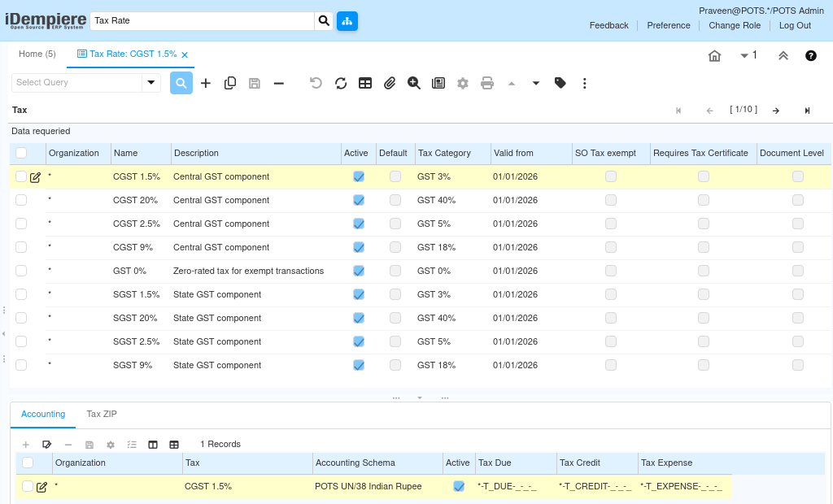Image resolution: width=833 pixels, height=504 pixels.
Task: Open the Feedback link
Action: (x=608, y=25)
